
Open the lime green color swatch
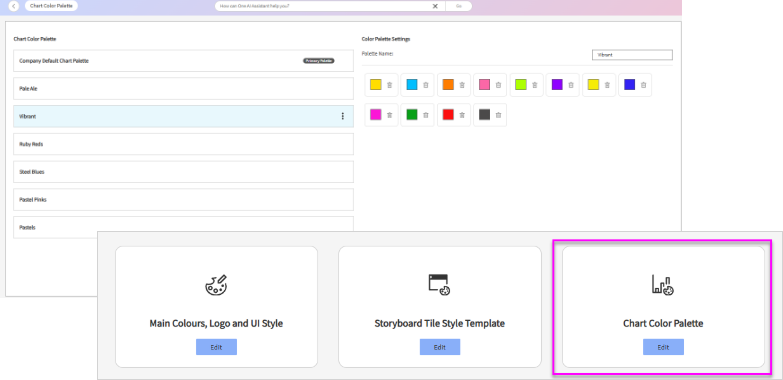coord(521,85)
